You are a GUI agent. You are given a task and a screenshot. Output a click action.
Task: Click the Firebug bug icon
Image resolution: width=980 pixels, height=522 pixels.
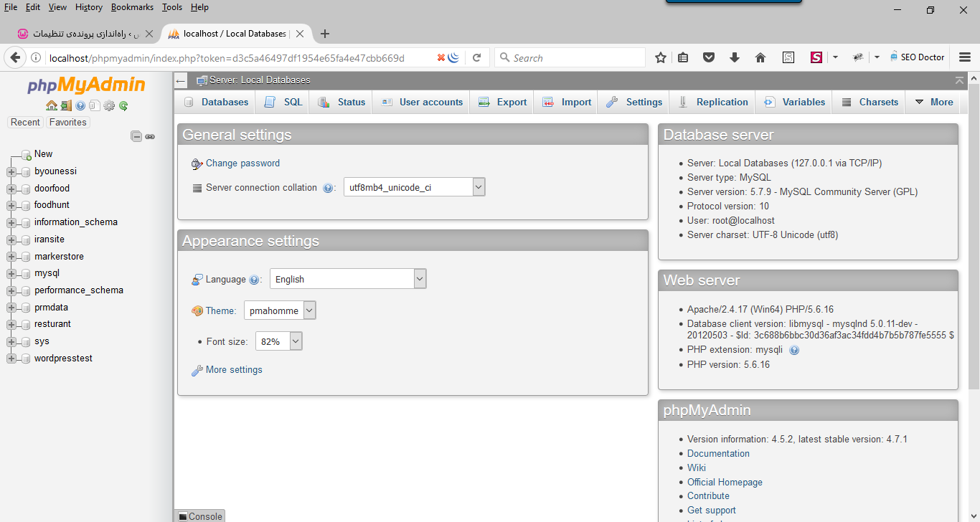[858, 57]
